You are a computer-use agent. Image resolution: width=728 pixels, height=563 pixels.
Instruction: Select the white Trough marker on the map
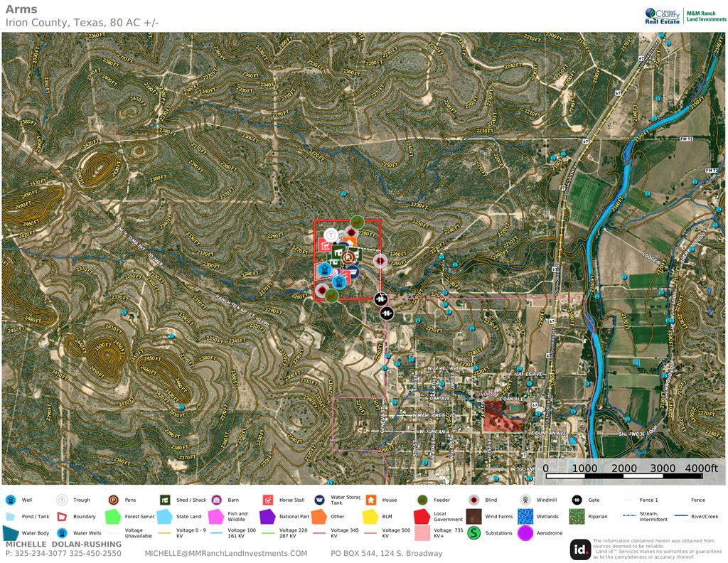331,235
